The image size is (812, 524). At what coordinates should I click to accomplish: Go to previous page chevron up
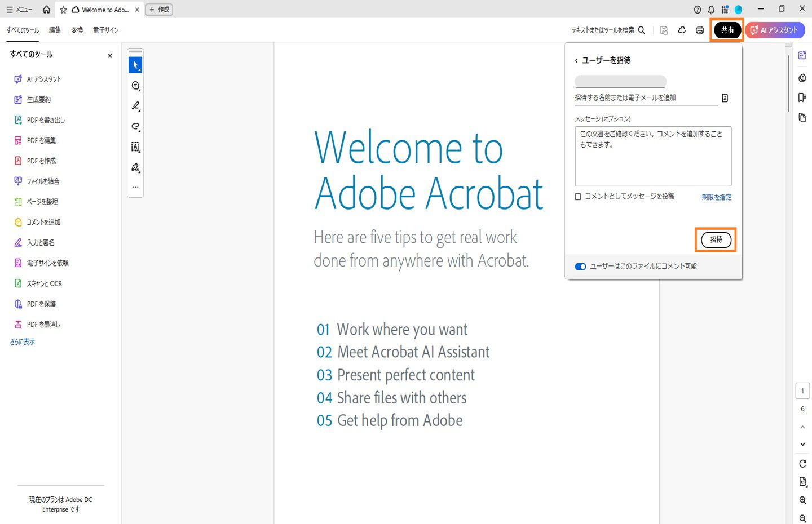pos(802,427)
